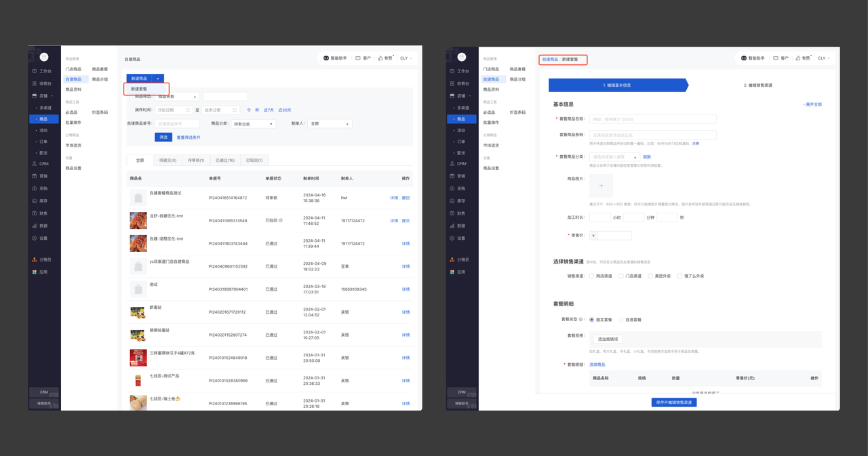Open CLY account dropdown in left window
Viewport: 868px width, 456px height.
tap(406, 58)
